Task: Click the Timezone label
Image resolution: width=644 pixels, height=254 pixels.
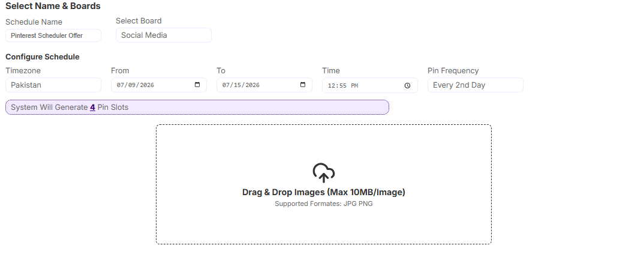Action: pos(23,71)
